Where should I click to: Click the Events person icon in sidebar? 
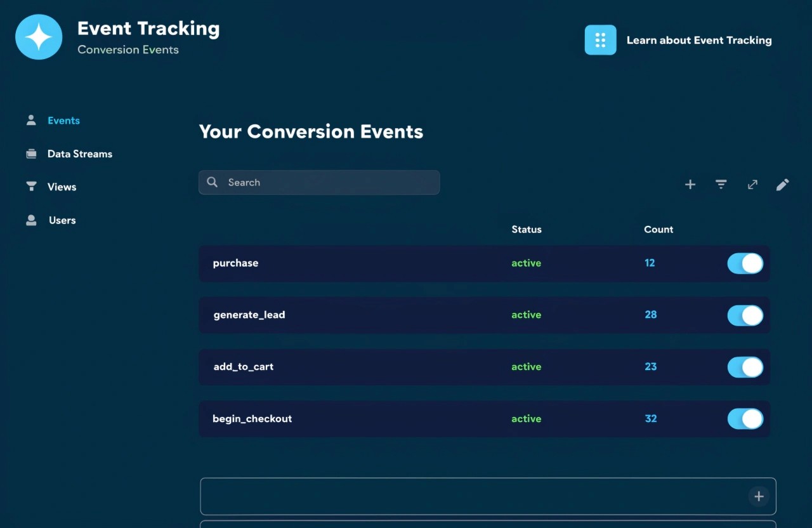coord(31,120)
